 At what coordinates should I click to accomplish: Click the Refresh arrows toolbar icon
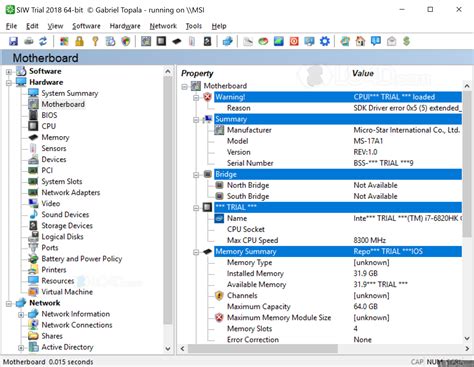[43, 41]
